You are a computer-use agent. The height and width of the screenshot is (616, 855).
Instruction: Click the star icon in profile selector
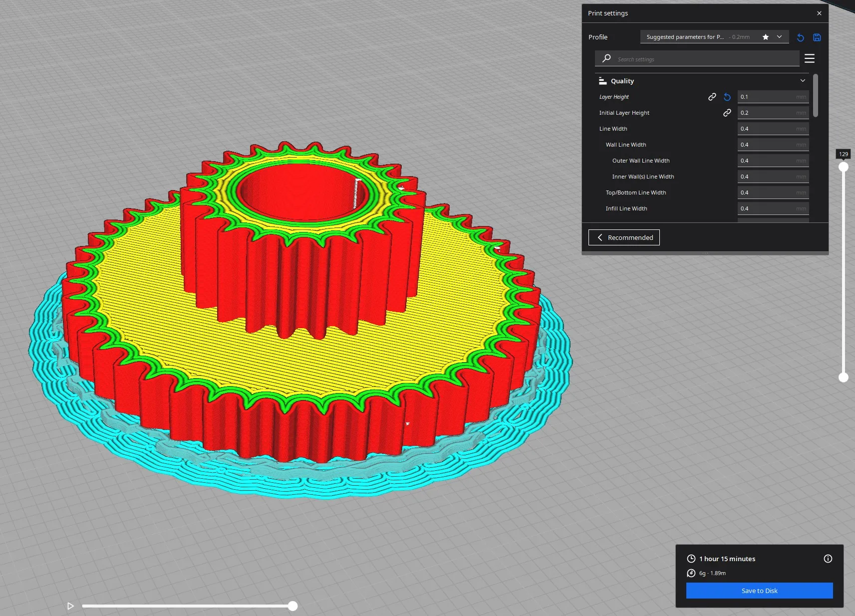pos(766,37)
